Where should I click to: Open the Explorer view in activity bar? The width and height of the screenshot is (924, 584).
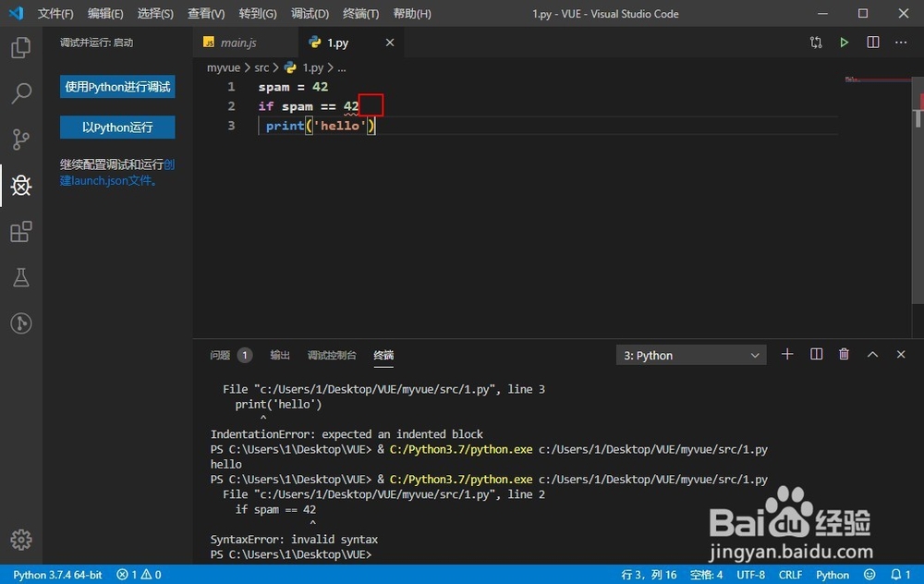point(21,48)
